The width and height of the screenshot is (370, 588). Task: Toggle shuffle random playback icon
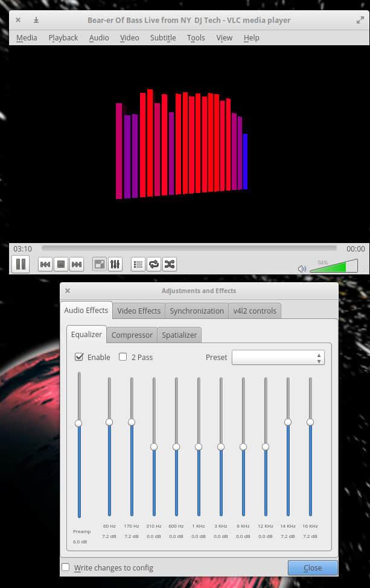170,264
